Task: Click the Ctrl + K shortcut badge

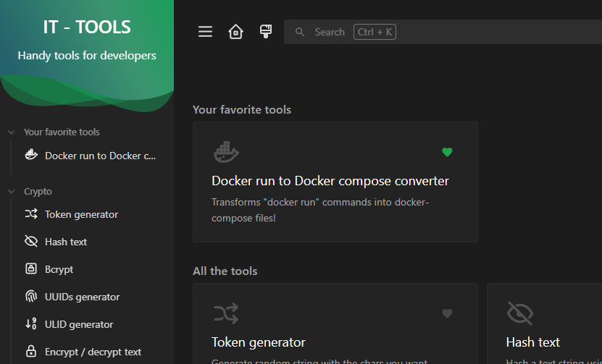Action: coord(375,32)
